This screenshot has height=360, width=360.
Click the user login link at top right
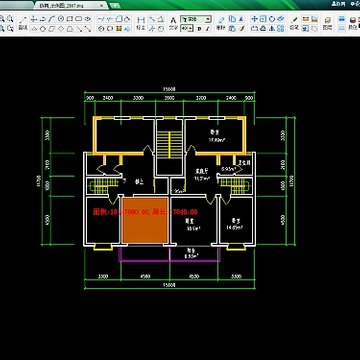(338, 4)
